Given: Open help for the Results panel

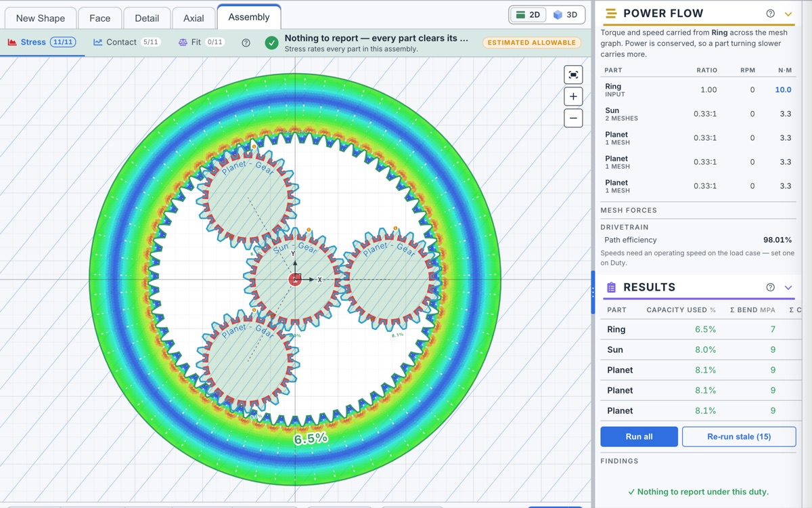Looking at the screenshot, I should coord(770,287).
